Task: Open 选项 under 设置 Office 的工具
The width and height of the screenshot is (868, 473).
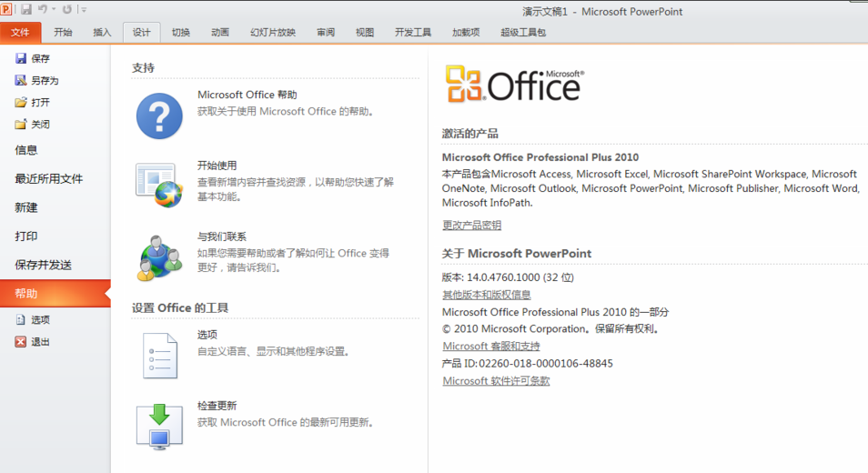Action: click(207, 335)
